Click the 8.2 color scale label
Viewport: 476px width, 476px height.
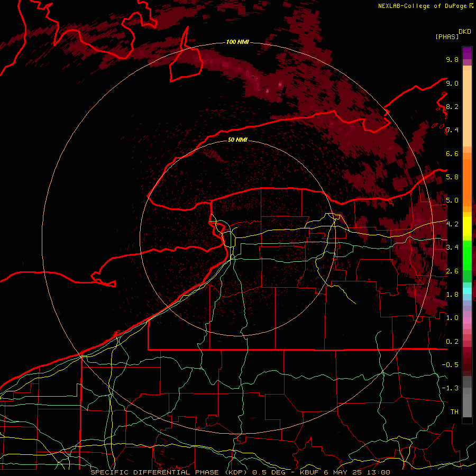[452, 106]
